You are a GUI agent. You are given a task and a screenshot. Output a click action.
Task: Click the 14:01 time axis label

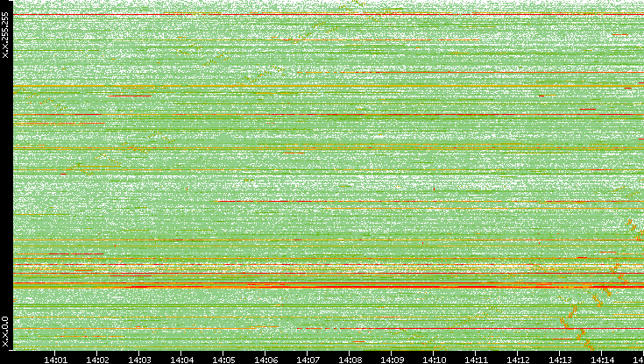click(55, 359)
